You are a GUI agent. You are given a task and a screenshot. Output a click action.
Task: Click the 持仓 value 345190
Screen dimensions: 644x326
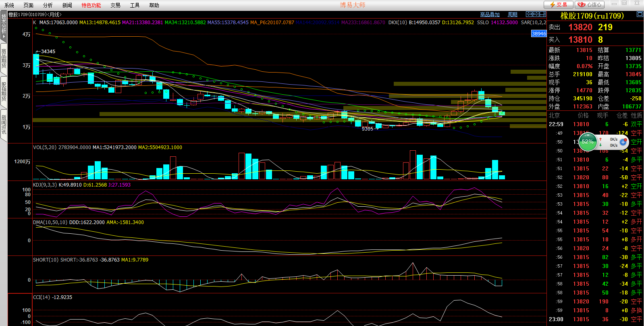pyautogui.click(x=583, y=98)
